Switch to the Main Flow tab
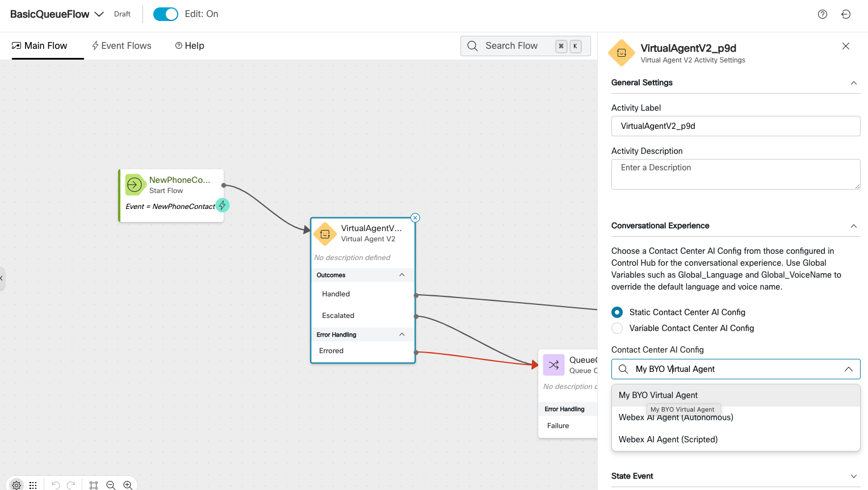The image size is (868, 490). point(40,46)
